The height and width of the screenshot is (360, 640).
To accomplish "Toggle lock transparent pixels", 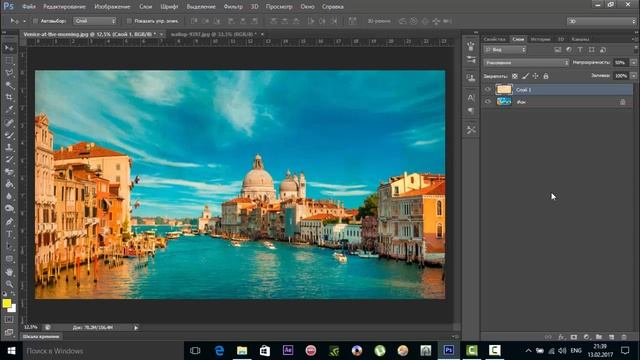I will (515, 76).
